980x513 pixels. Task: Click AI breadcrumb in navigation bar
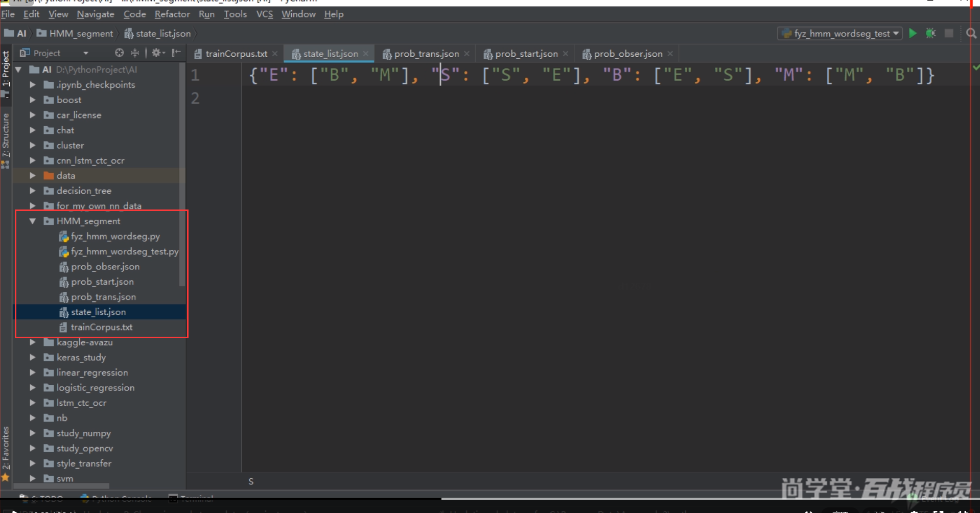click(15, 34)
